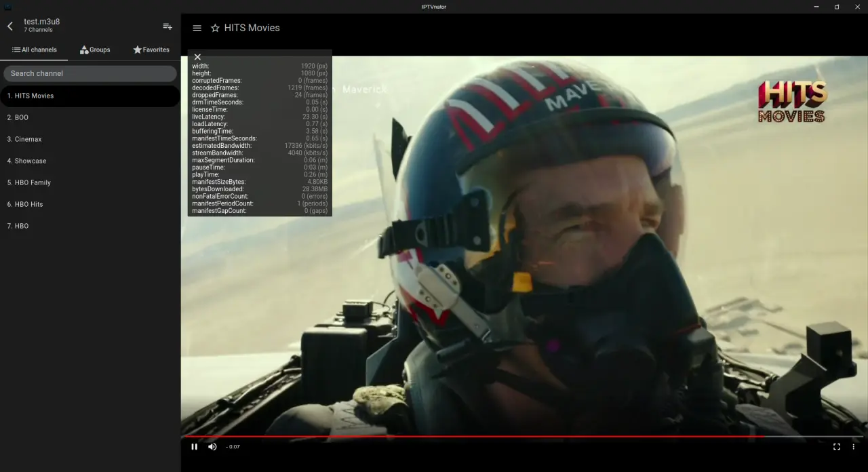Select channel 6. HBO Hits

pyautogui.click(x=90, y=204)
